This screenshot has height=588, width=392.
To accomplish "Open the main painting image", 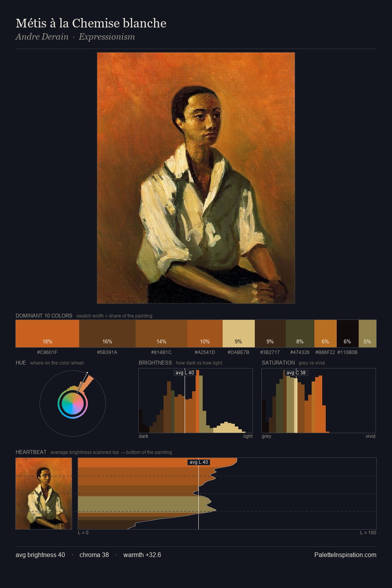I will (x=196, y=178).
